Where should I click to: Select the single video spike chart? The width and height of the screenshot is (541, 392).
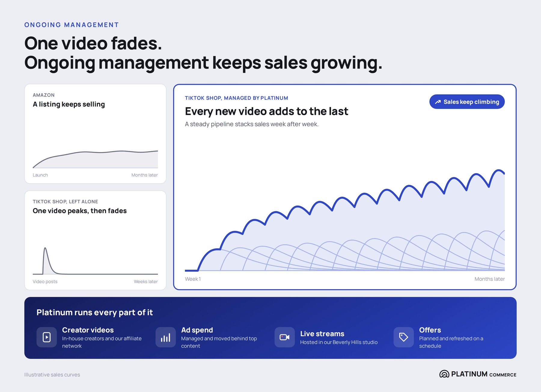[95, 261]
